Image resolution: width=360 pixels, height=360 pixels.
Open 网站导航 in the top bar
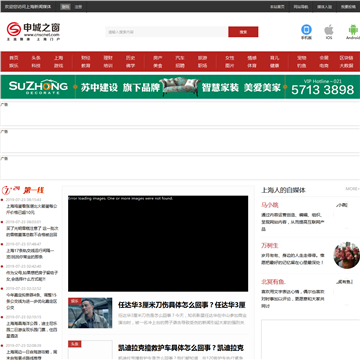pos(301,7)
